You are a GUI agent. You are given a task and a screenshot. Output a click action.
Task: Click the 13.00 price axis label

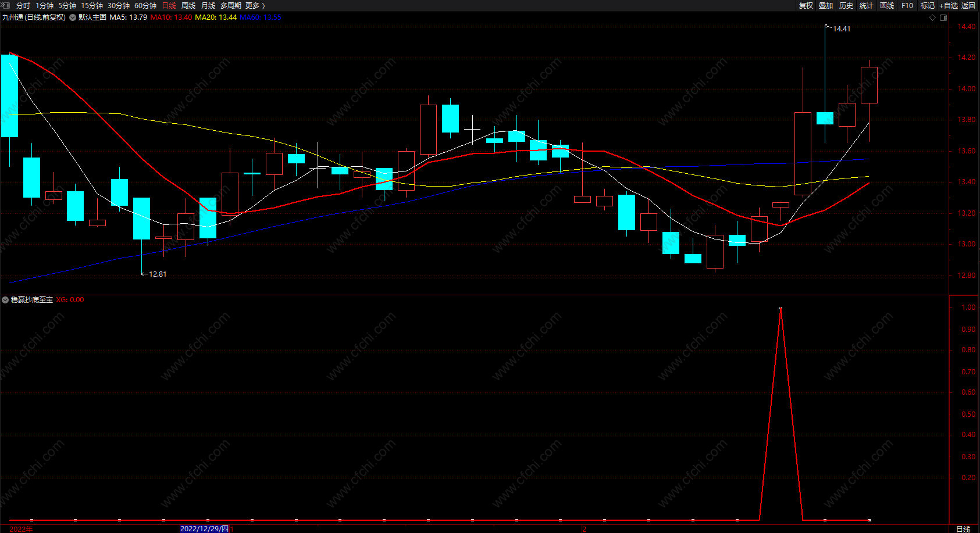pos(967,244)
